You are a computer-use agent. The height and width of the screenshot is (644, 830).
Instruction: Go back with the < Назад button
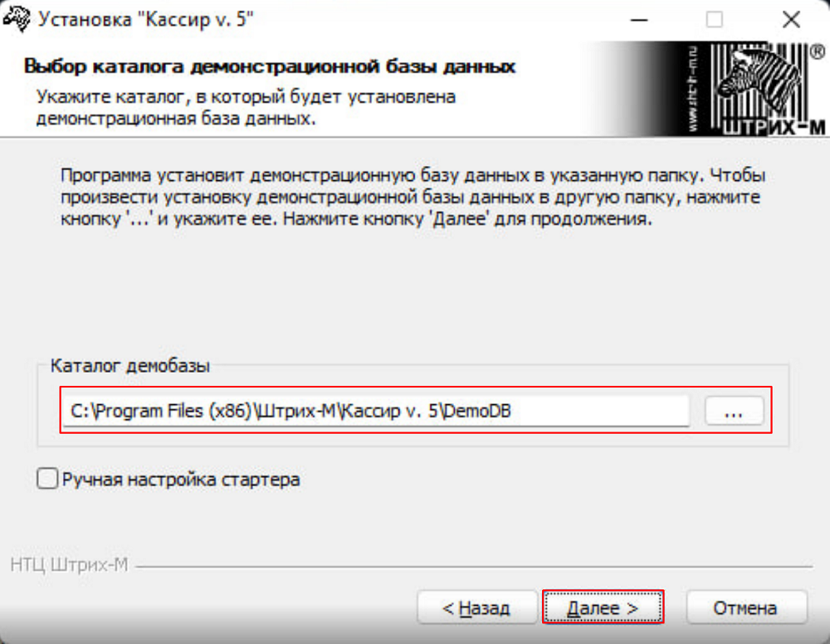click(x=476, y=607)
